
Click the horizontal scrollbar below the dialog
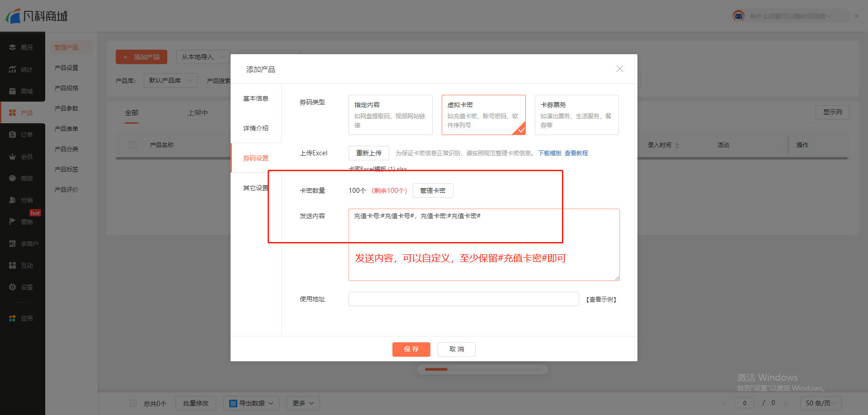click(x=483, y=369)
